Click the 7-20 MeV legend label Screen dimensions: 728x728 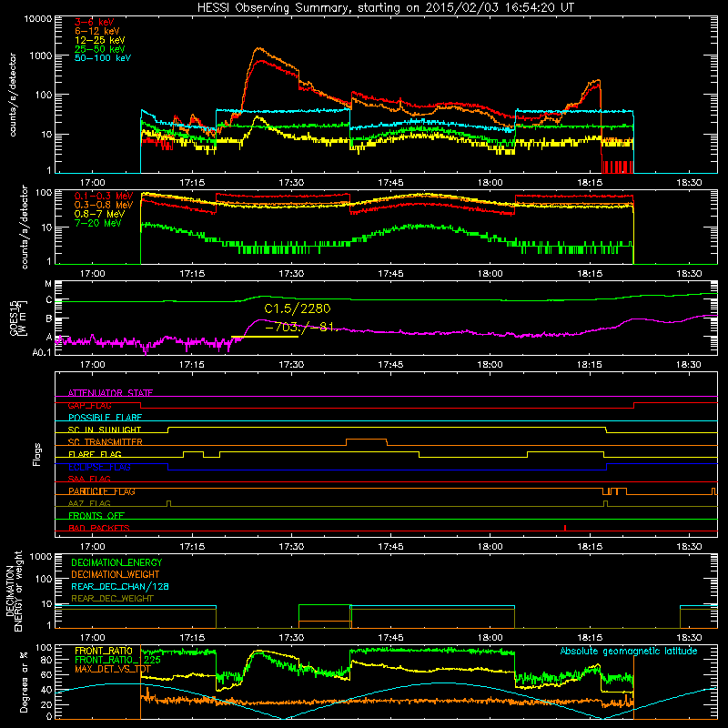tap(98, 223)
